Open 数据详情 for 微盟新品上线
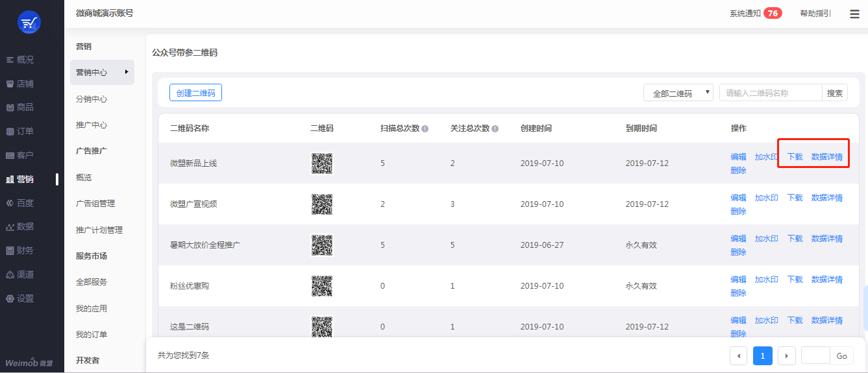Screen dimensions: 868x373 pos(827,157)
